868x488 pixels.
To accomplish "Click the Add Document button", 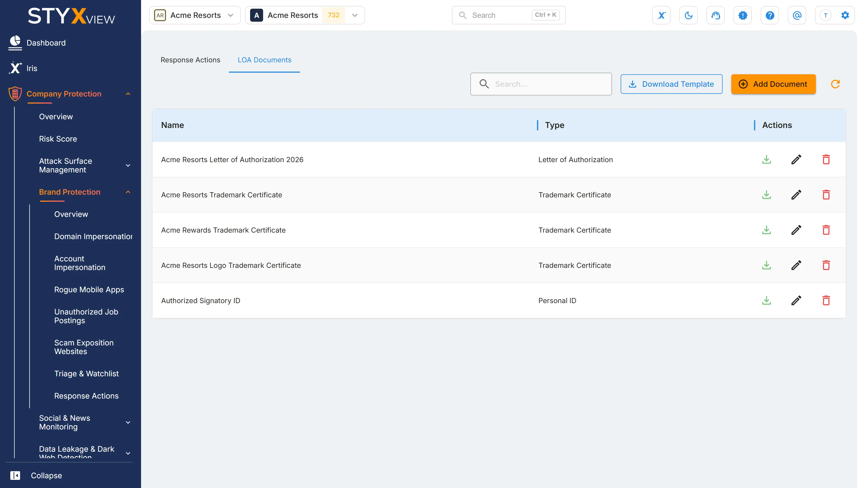I will tap(773, 84).
